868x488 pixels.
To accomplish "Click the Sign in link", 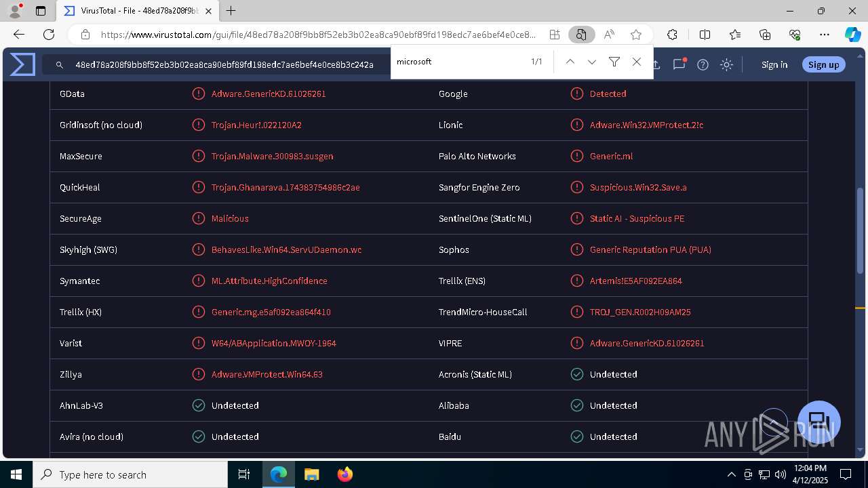I will point(774,64).
